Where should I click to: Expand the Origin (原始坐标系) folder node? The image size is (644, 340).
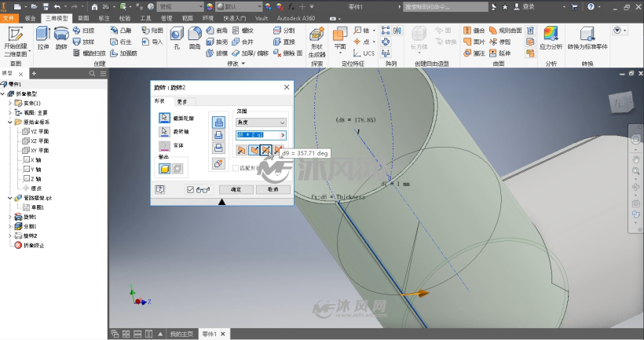tap(10, 122)
